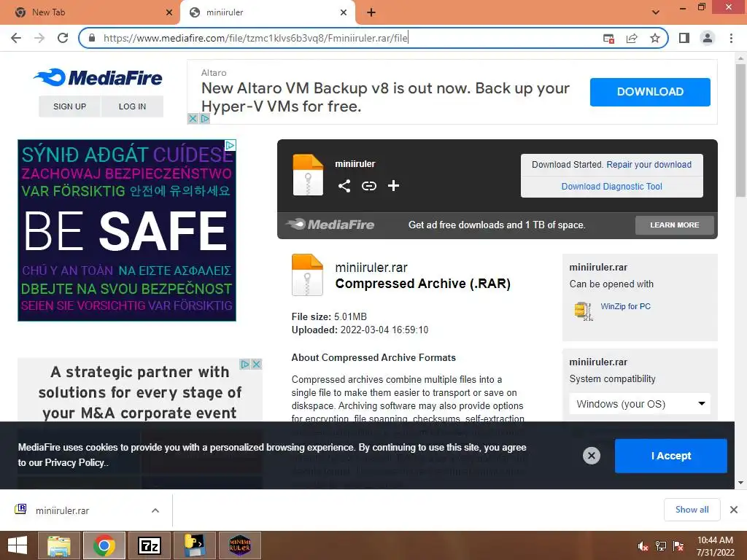
Task: Copy link with the chain icon
Action: pyautogui.click(x=368, y=186)
